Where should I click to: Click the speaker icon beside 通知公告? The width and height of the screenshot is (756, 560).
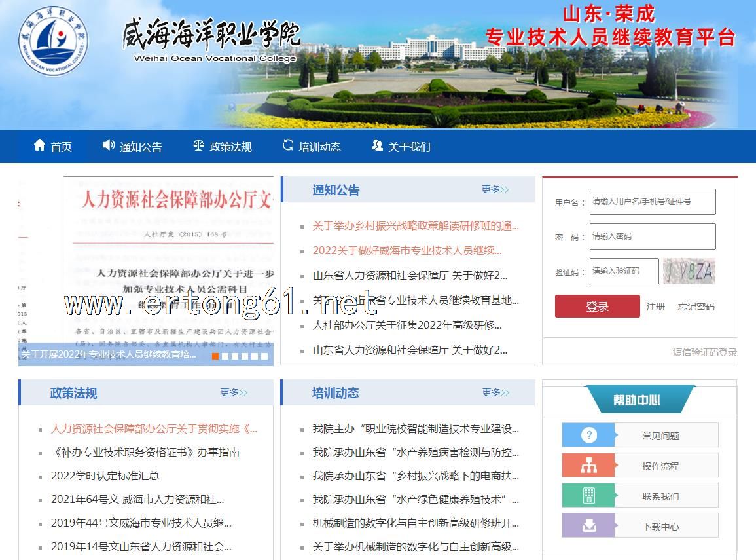[x=109, y=145]
